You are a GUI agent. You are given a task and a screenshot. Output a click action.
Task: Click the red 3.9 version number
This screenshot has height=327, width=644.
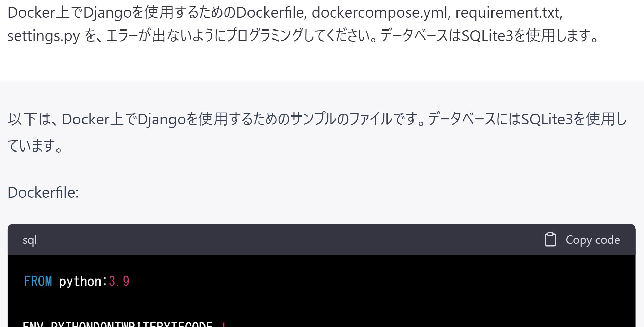[x=119, y=281]
